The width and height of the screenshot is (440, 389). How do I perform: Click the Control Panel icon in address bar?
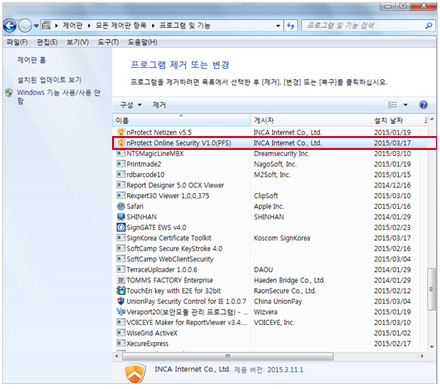click(x=47, y=25)
